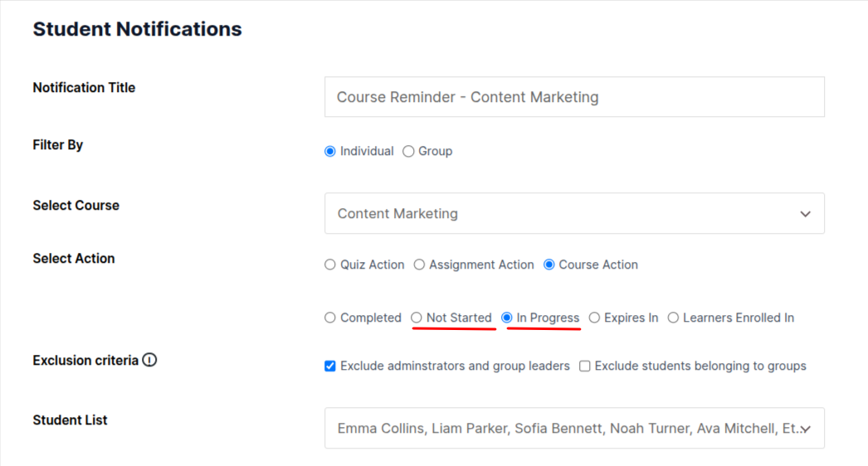Choose the Group filter option

tap(408, 152)
